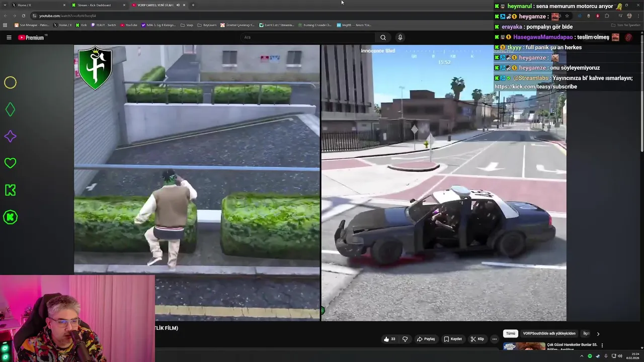Open Spotify from system tray
Screen dimensions: 644x362
pos(590,356)
